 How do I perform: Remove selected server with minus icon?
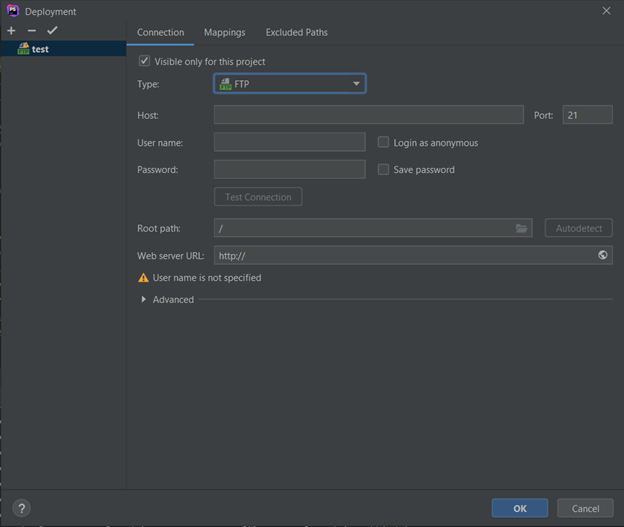pyautogui.click(x=32, y=31)
